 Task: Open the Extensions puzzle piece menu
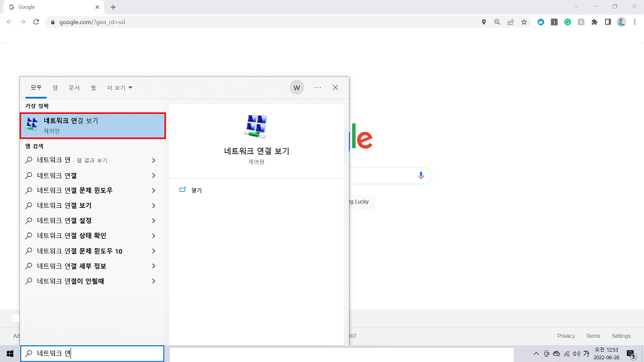[x=594, y=22]
